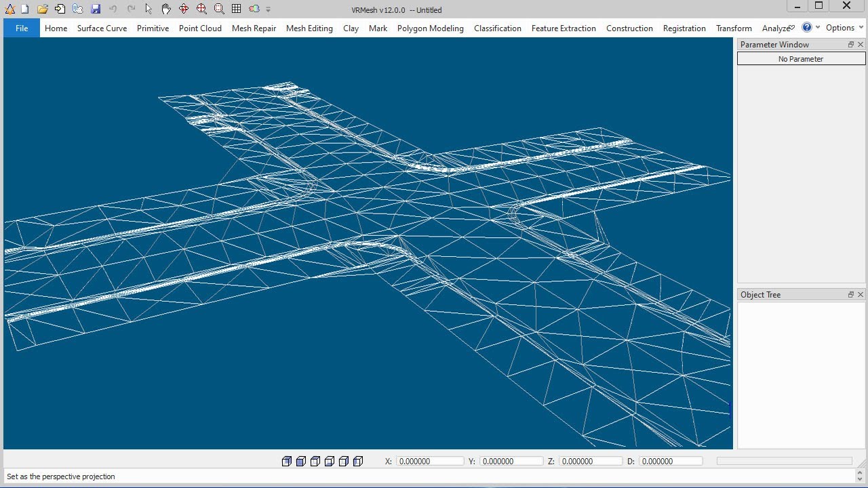868x488 pixels.
Task: Click the VRMesh application logo icon
Action: [9, 9]
